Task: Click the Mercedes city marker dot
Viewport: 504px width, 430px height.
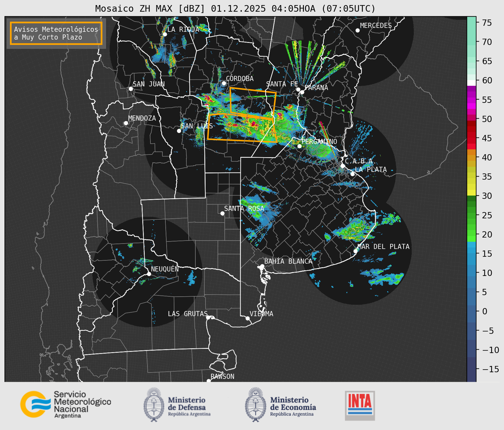Action: pyautogui.click(x=357, y=31)
